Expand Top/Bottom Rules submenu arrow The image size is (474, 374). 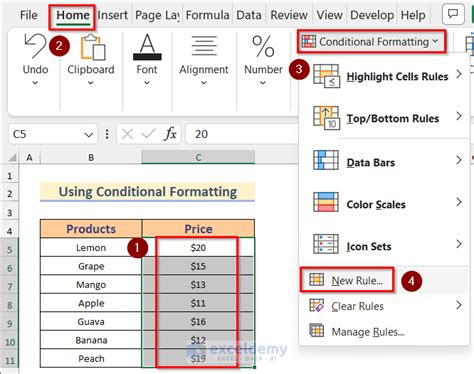coord(459,116)
